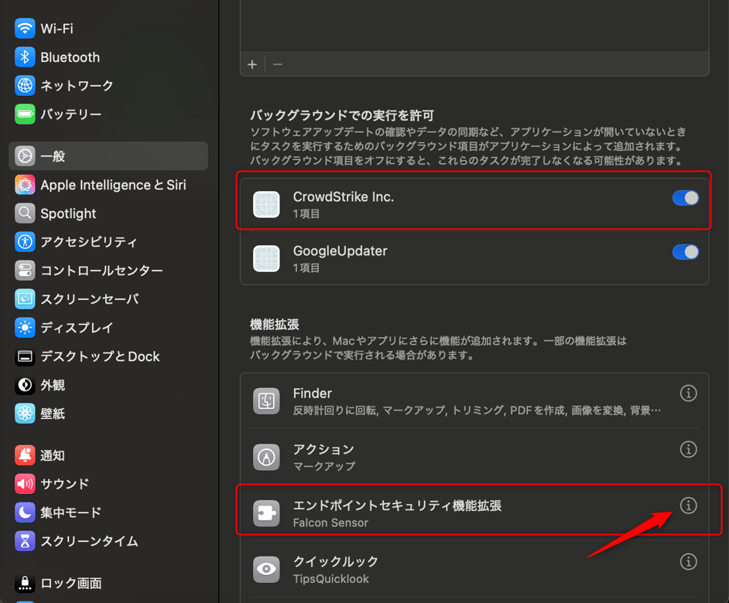Select the Spotlight magnifier icon
729x603 pixels.
[x=25, y=213]
